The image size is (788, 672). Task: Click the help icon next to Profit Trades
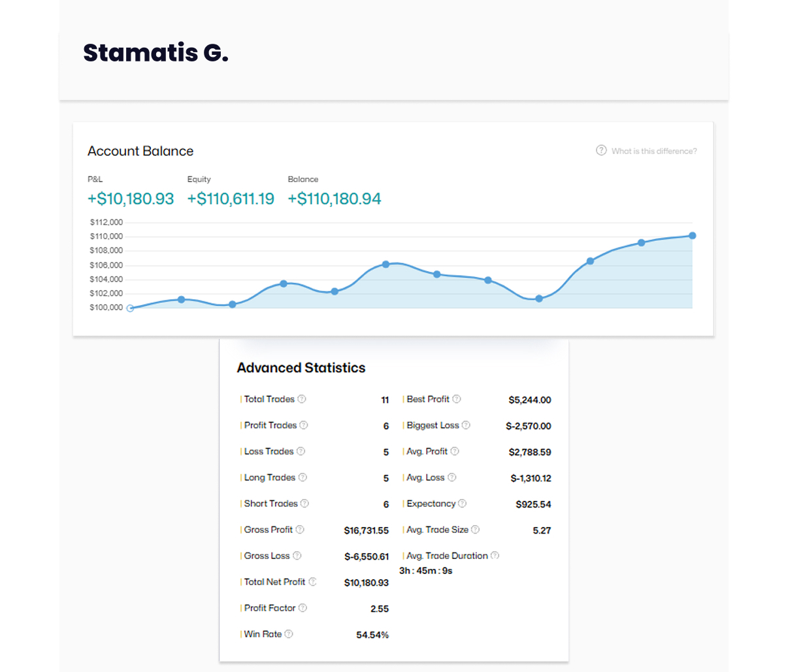(x=304, y=425)
